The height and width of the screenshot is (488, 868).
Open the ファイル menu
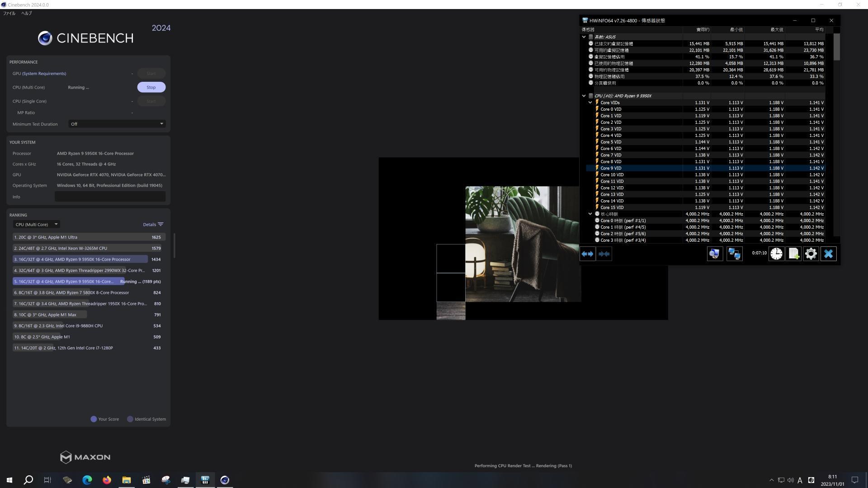tap(9, 14)
